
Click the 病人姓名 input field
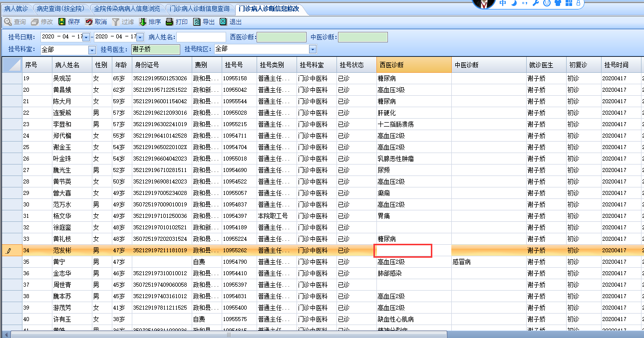pos(201,37)
